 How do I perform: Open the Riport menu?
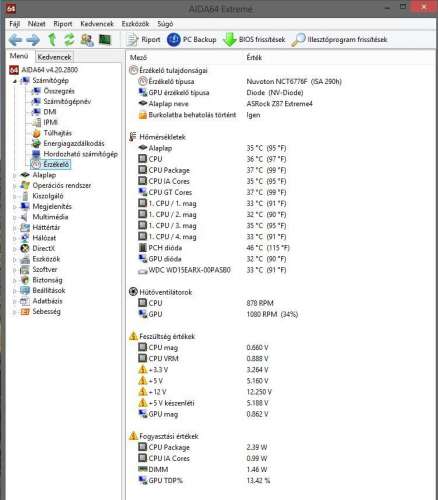coord(63,24)
